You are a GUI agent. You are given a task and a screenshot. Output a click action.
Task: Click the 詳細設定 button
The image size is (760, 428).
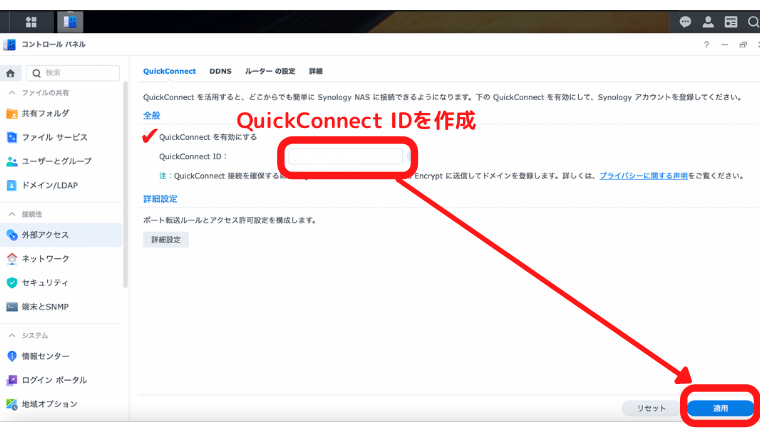tap(166, 239)
